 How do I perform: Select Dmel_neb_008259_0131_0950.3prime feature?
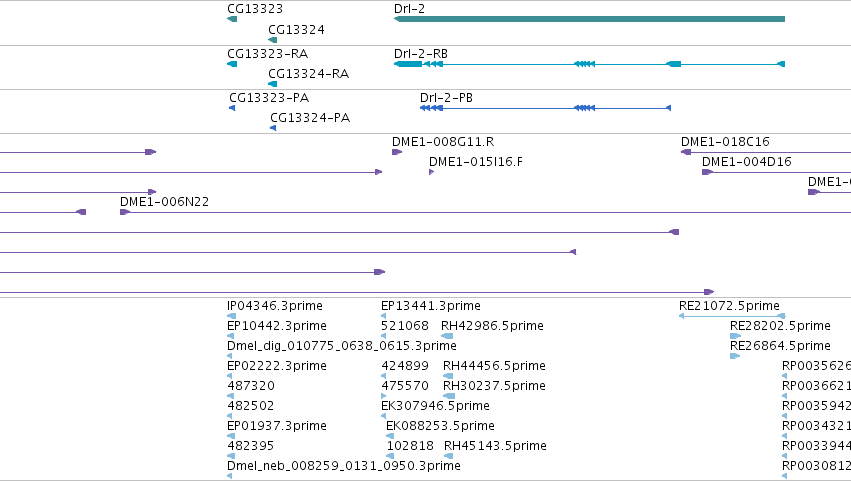(x=344, y=466)
